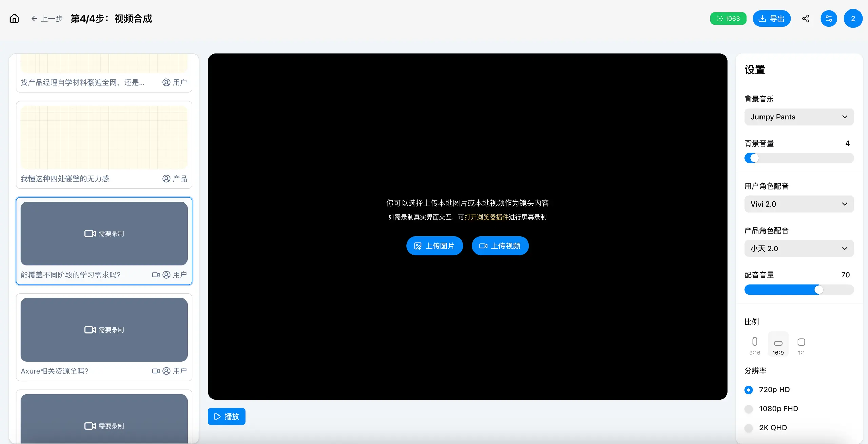
Task: Adjust the 配音音量 slider handle
Action: click(x=818, y=290)
